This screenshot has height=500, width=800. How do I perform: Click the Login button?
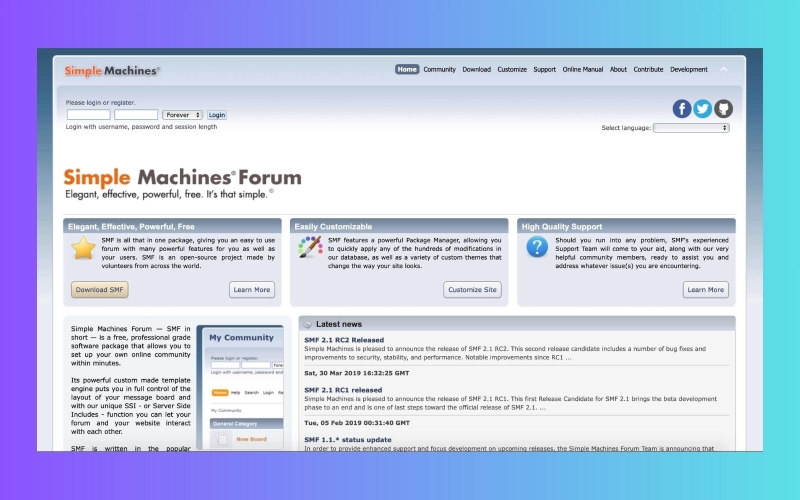(217, 115)
